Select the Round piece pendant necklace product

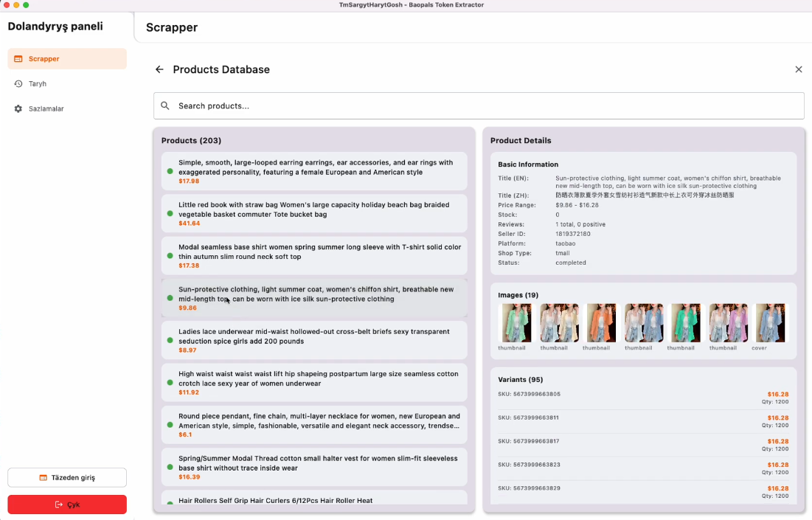(x=314, y=425)
